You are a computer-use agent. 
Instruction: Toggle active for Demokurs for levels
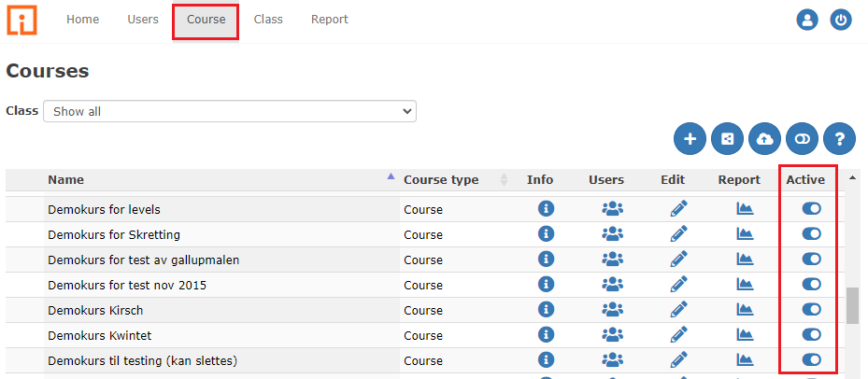click(811, 209)
